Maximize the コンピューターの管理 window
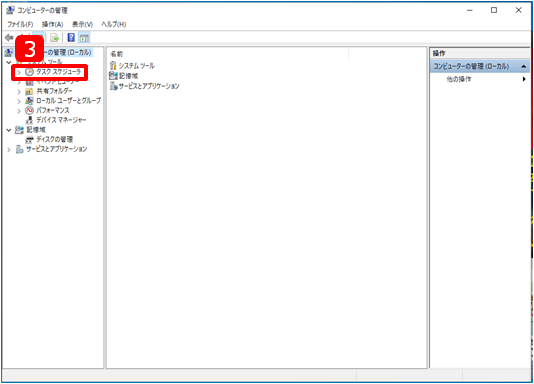The image size is (534, 384). point(494,10)
